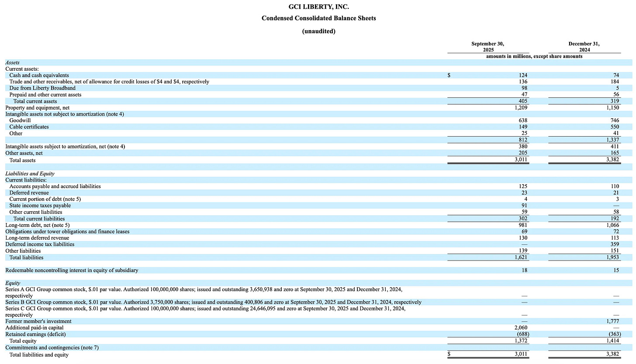636x364 pixels.
Task: Click the 'Long-term debt, net (note 5)' label
Action: point(38,225)
